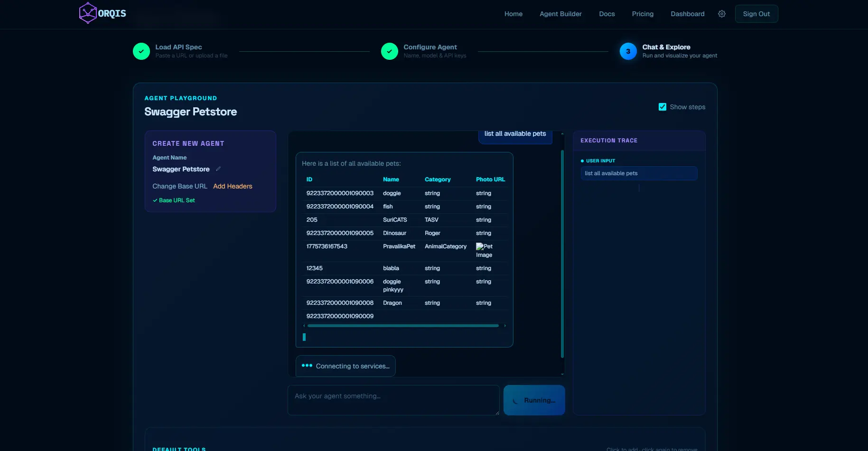Select step 3 Chat & Explore circle
The height and width of the screenshot is (451, 868).
coord(628,51)
